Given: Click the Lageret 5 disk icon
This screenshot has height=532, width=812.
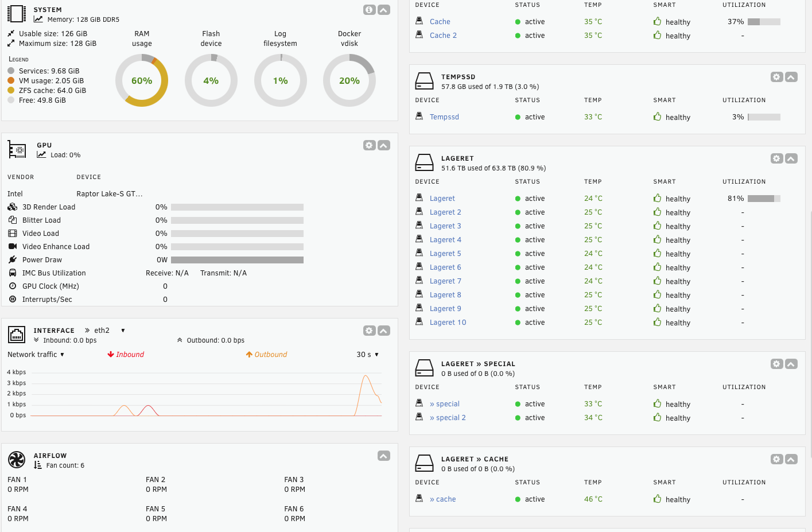Looking at the screenshot, I should (419, 253).
